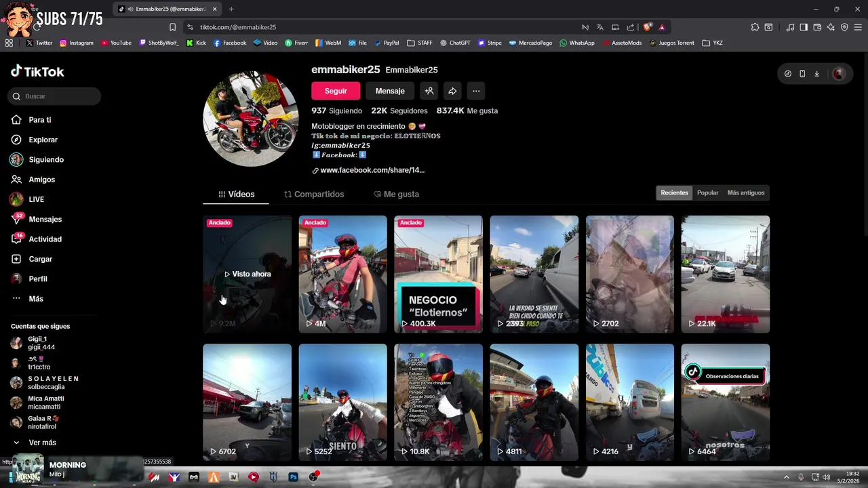Open the STAFF bookmarks folder
Screen dimensions: 868x488
pyautogui.click(x=420, y=43)
